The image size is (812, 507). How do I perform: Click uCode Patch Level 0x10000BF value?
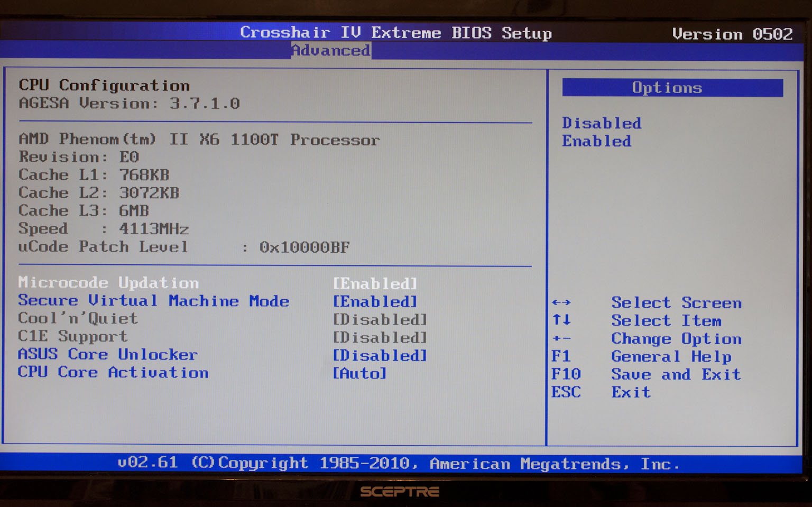(304, 247)
